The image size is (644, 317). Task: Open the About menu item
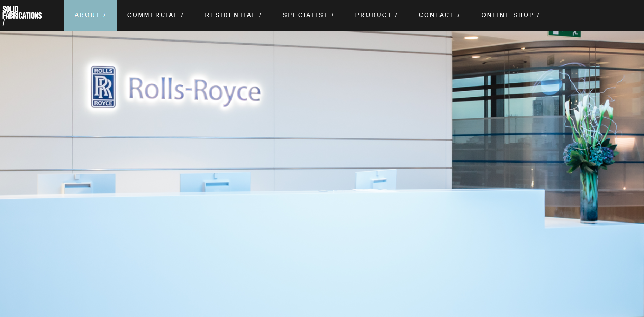click(90, 15)
